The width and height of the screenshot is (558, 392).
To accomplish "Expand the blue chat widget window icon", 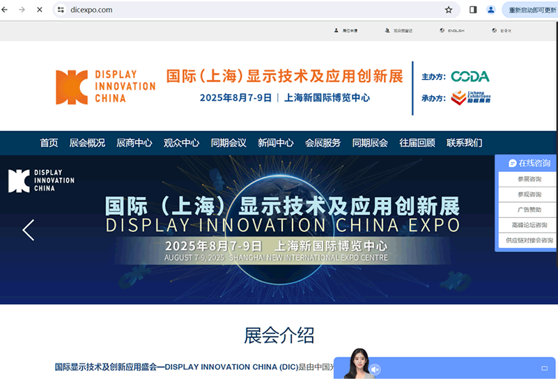I will pos(545,368).
